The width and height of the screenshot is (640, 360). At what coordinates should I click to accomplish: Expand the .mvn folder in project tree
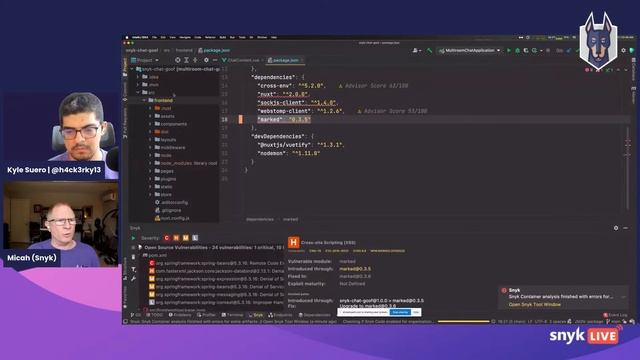click(138, 84)
